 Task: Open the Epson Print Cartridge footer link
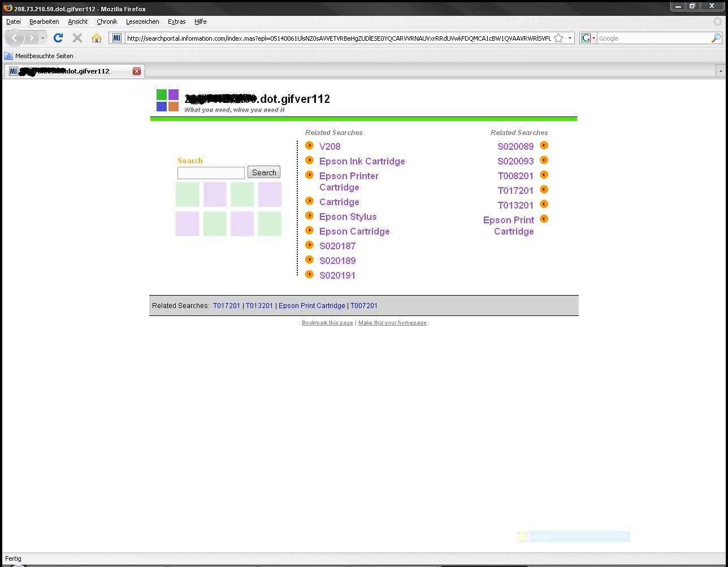click(312, 306)
